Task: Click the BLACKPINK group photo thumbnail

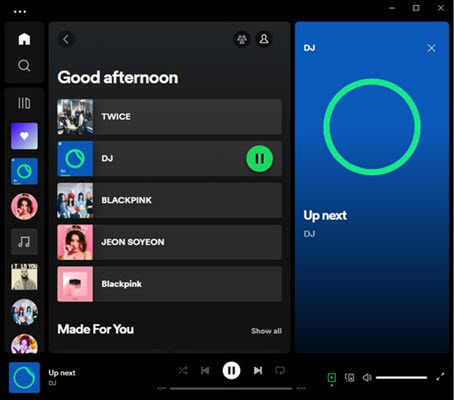Action: [x=75, y=200]
